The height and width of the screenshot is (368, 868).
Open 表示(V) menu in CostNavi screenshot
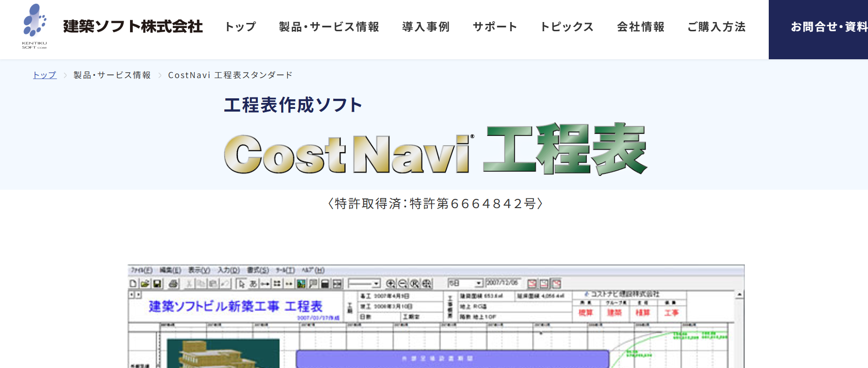click(x=199, y=270)
